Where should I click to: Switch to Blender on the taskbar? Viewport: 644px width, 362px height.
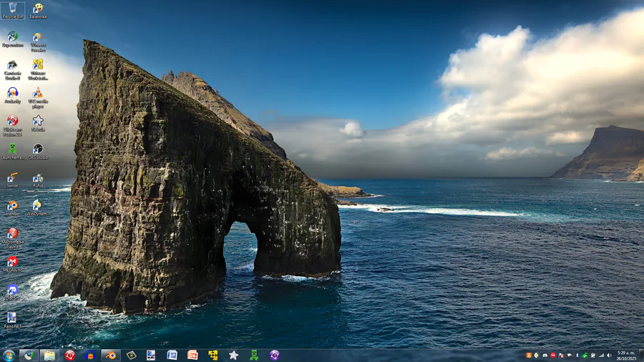click(111, 355)
